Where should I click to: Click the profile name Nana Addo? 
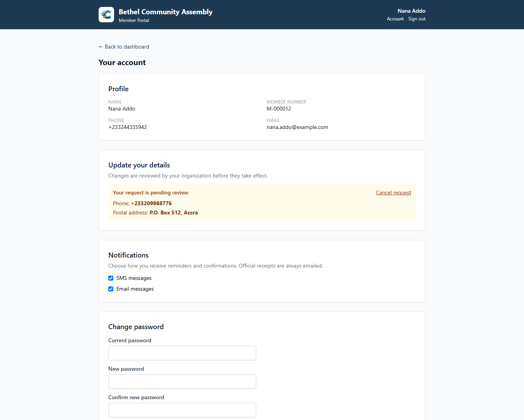pos(122,109)
